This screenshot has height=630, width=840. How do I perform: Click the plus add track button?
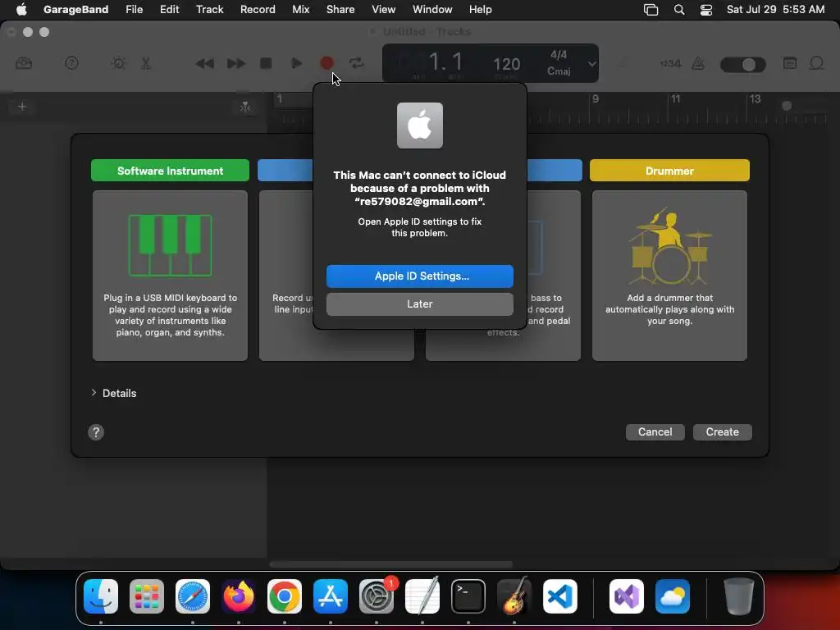point(22,107)
